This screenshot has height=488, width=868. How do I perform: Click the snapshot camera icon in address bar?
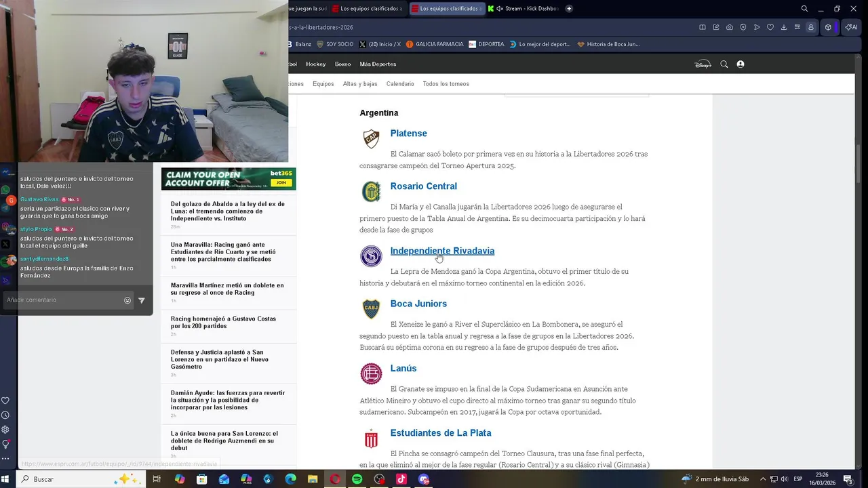tap(730, 27)
